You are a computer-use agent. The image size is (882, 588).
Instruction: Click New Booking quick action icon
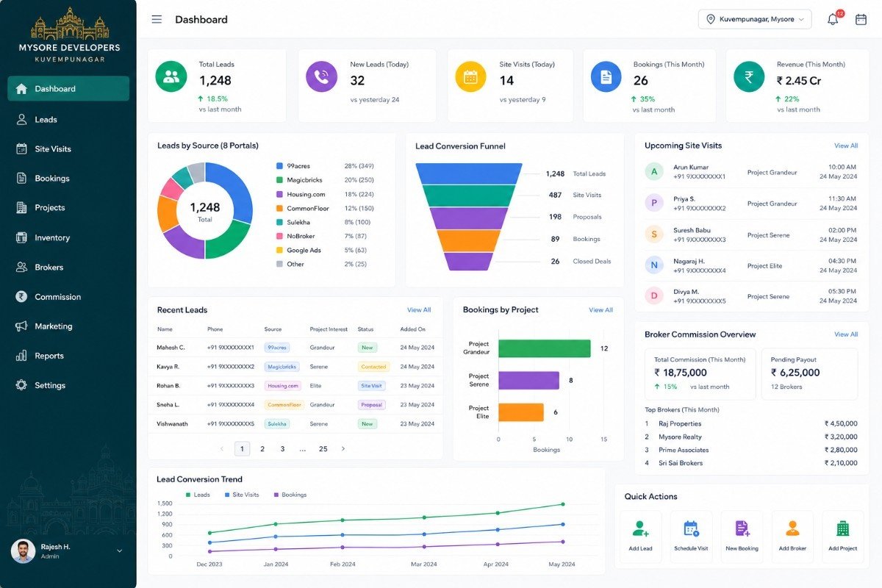coord(742,528)
